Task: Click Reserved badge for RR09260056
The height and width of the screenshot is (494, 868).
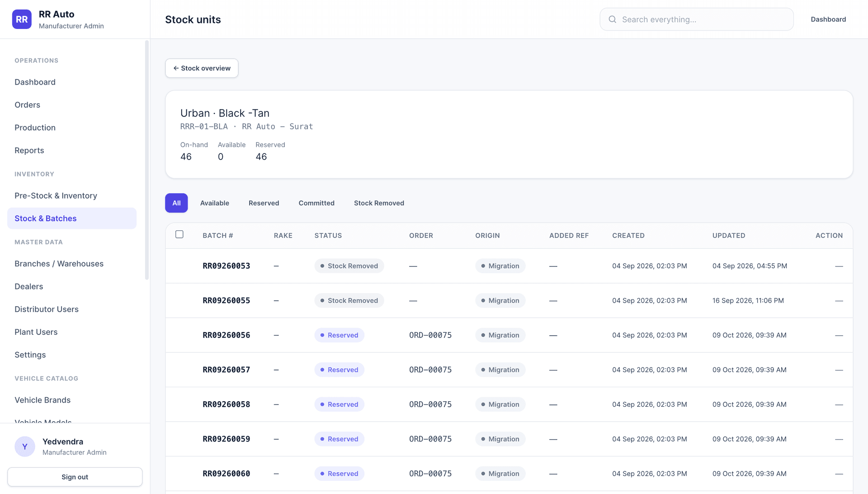Action: click(339, 335)
